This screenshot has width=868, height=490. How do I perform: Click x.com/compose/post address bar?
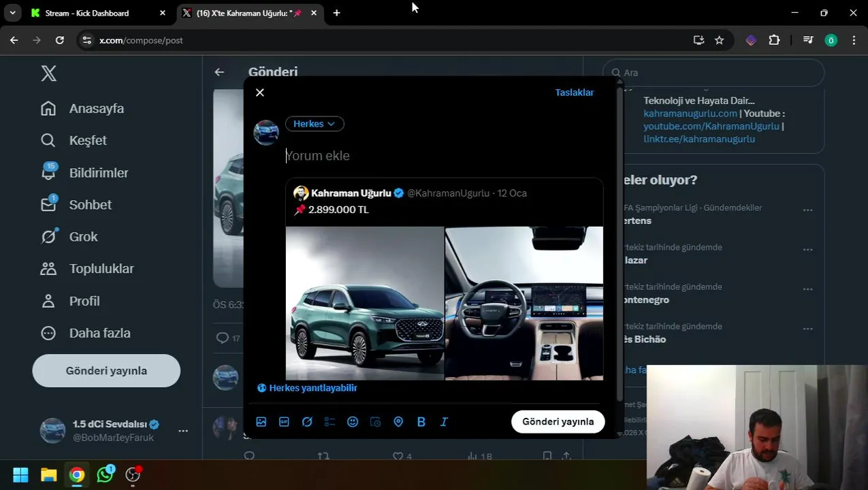(141, 40)
